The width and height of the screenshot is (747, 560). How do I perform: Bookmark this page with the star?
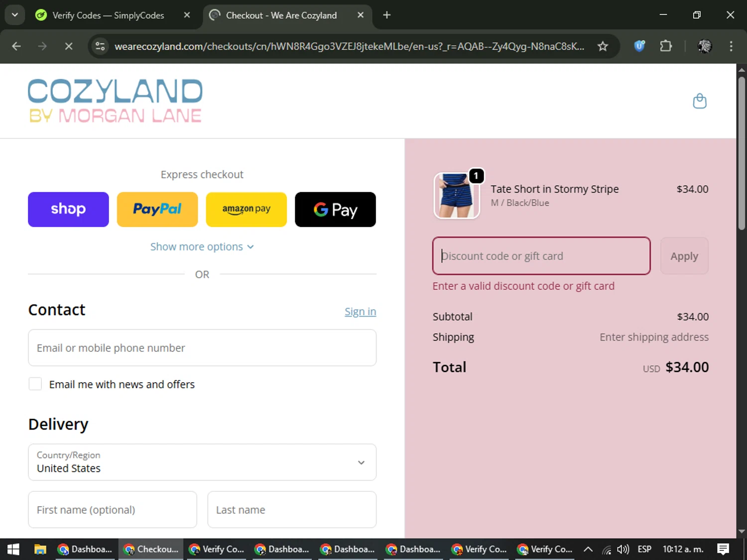point(603,46)
